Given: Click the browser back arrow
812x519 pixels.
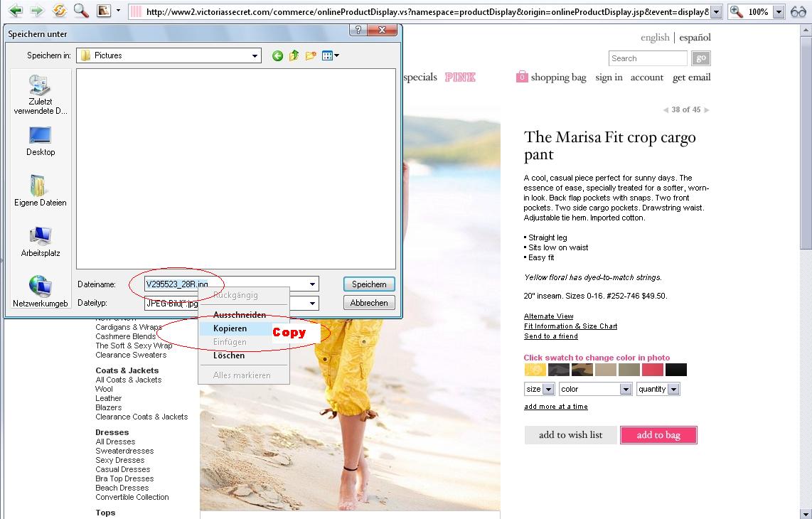Looking at the screenshot, I should point(15,11).
